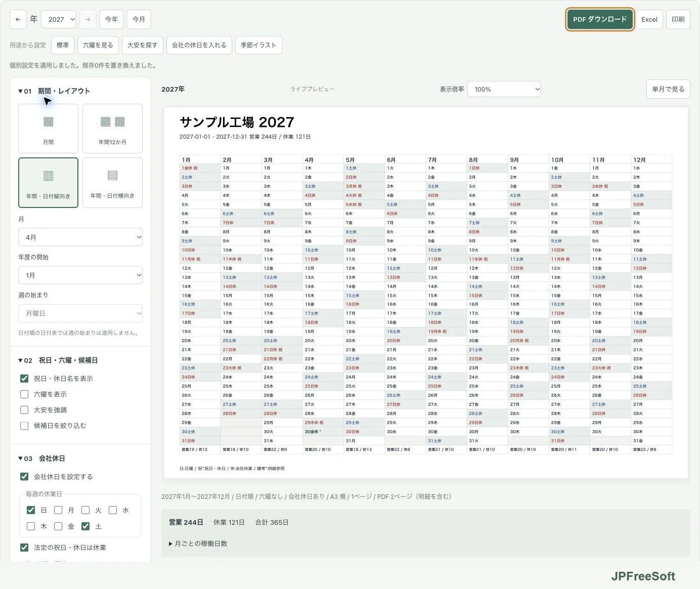Apply the 標準 preset
The image size is (700, 589).
tap(63, 45)
